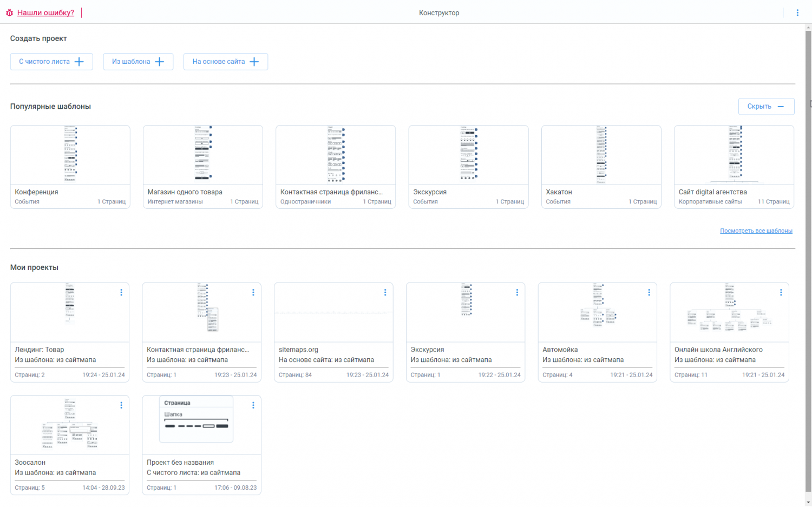The image size is (812, 507).
Task: Open the top-right three-dot menu
Action: 797,12
